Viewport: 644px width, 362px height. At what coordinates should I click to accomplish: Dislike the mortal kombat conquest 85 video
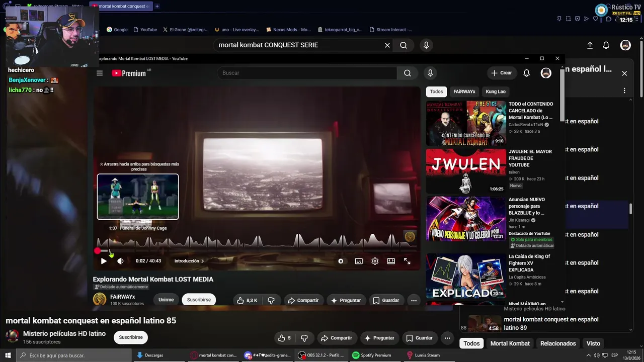(x=304, y=338)
